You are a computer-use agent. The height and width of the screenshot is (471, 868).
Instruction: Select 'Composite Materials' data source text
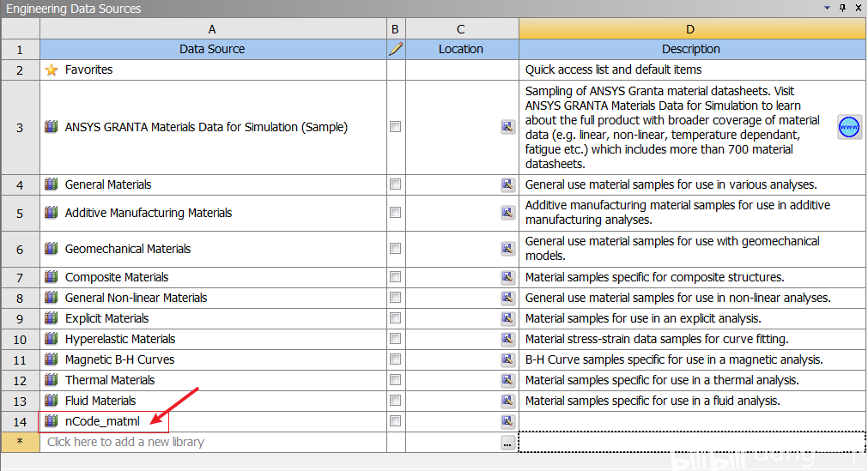[x=117, y=277]
